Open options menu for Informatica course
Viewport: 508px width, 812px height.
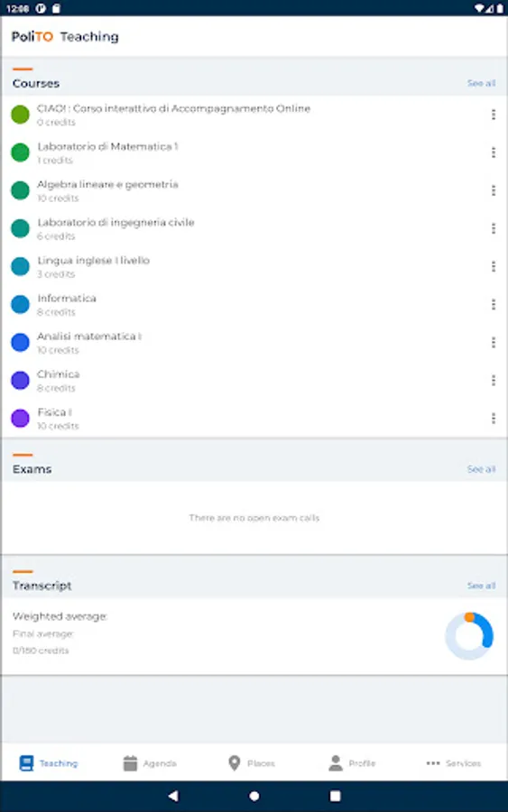coord(494,305)
